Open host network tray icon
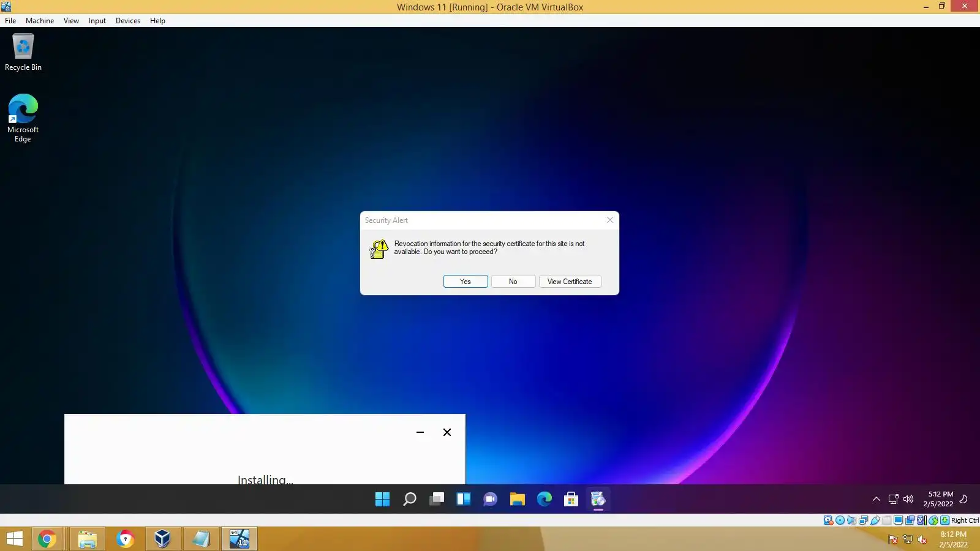This screenshot has width=980, height=551. coord(908,539)
